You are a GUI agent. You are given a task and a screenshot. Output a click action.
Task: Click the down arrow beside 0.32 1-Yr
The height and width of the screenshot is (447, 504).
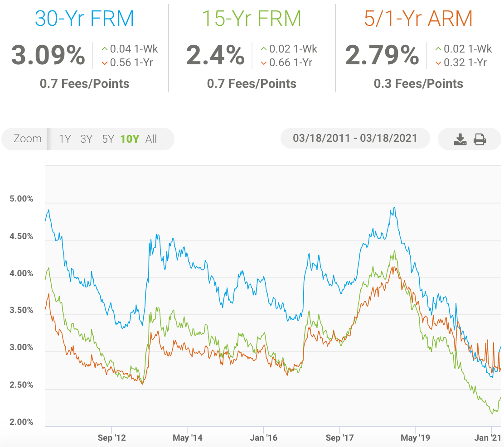[x=438, y=63]
